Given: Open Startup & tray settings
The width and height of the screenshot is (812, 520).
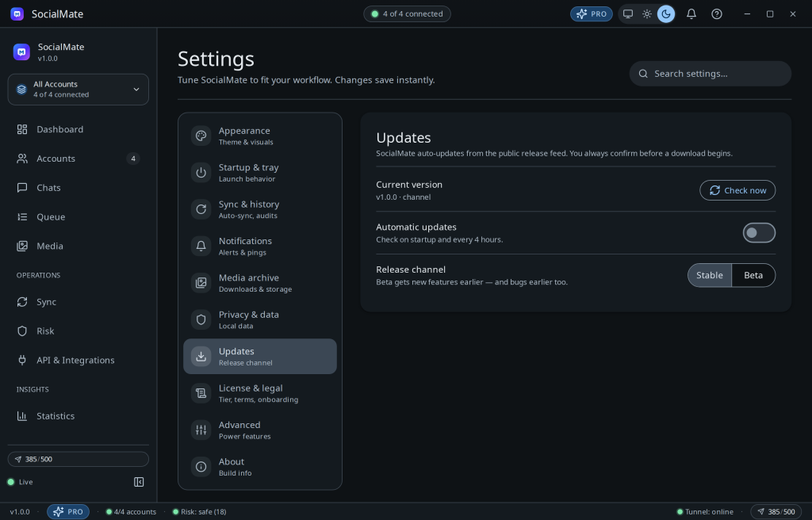Looking at the screenshot, I should [x=260, y=173].
